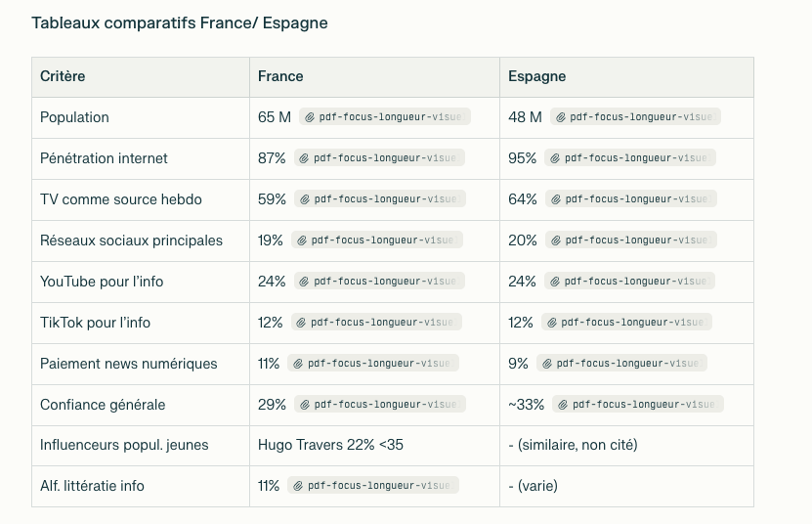Screen dimensions: 812x524
Task: Click paperclip icon next to France's 19% social networks
Action: [302, 240]
